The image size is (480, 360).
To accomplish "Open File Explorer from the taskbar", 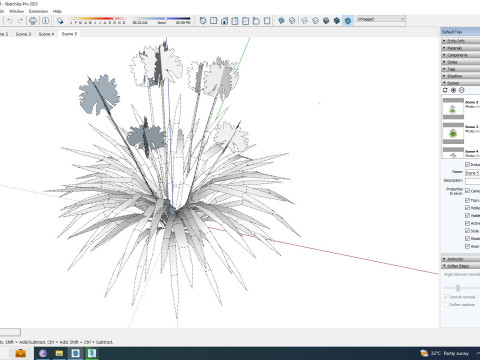I will coord(59,353).
